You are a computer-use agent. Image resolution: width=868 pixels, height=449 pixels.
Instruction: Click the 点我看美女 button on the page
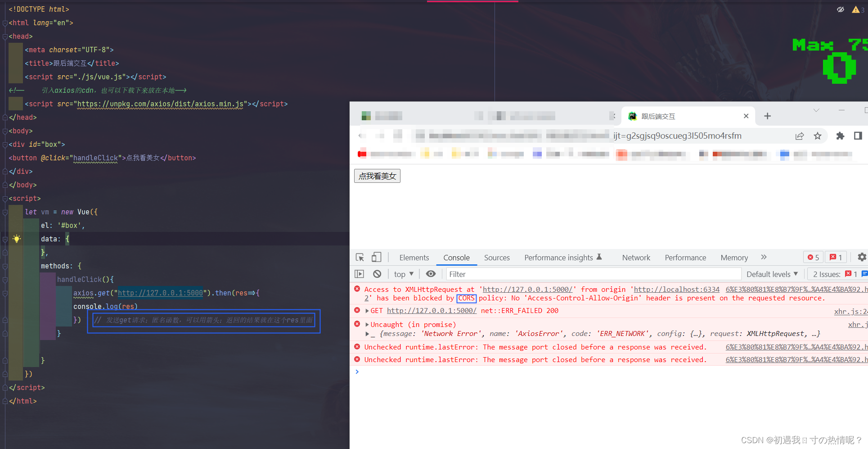point(377,176)
